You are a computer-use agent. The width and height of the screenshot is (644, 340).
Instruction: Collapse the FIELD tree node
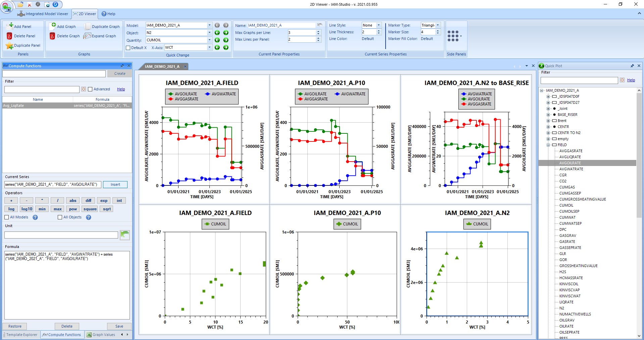tap(548, 145)
